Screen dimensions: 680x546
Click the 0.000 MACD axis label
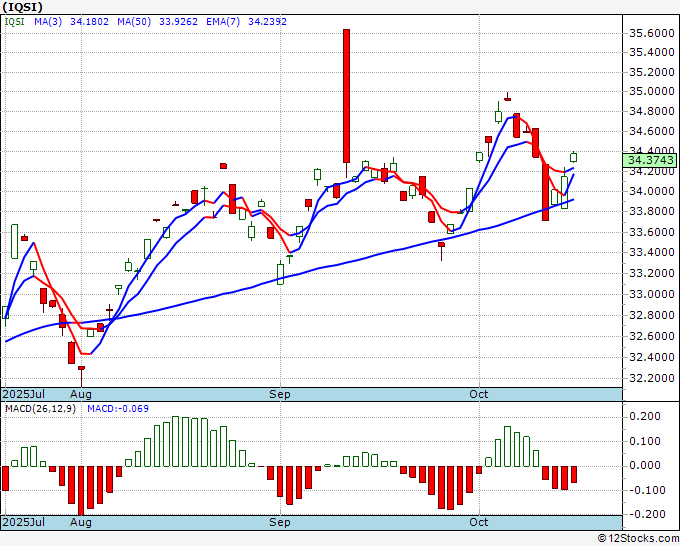click(645, 465)
